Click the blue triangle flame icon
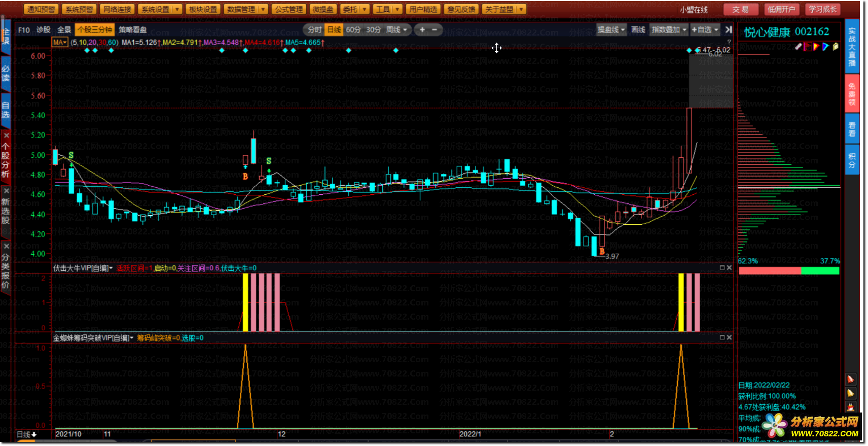This screenshot has height=446, width=868. coord(826,47)
